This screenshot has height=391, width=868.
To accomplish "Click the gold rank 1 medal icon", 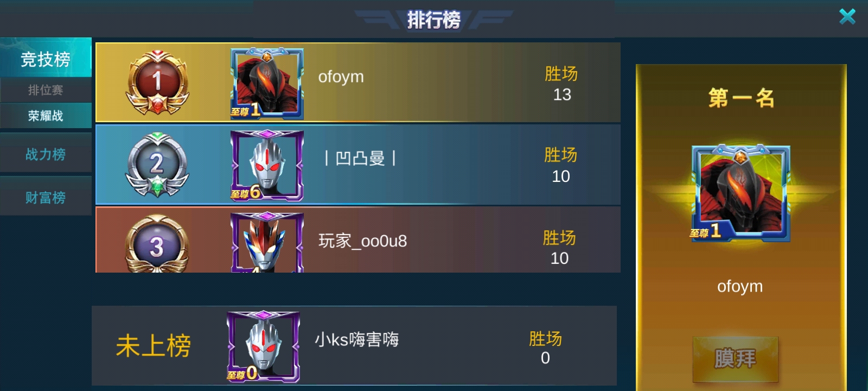I will [x=157, y=83].
